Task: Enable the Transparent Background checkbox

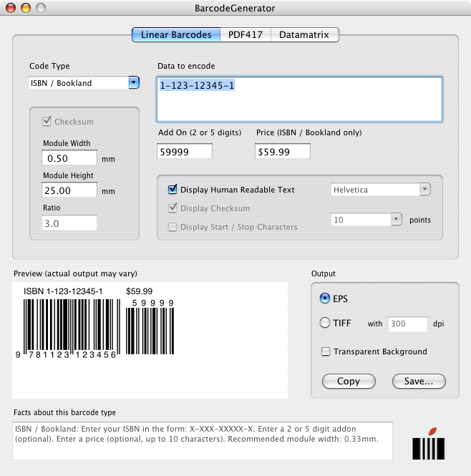Action: 326,351
